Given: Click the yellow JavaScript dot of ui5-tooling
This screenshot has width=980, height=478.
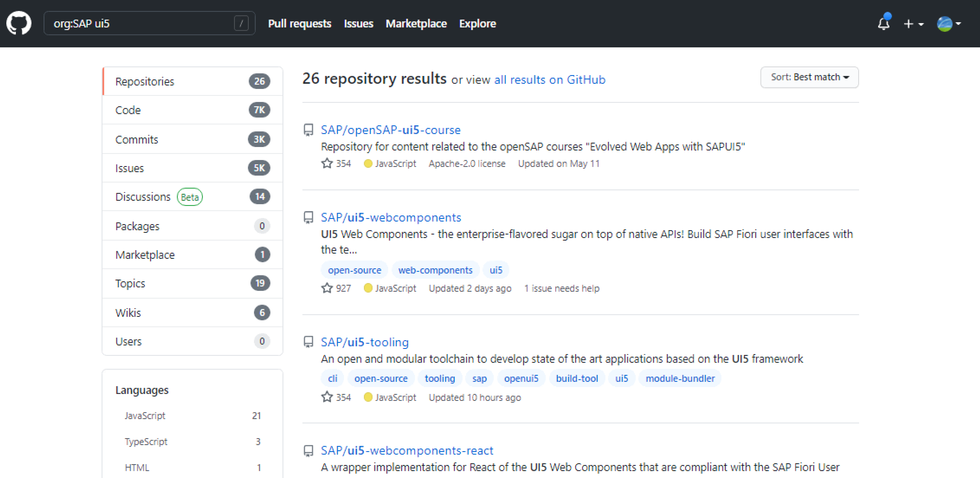Looking at the screenshot, I should 368,397.
